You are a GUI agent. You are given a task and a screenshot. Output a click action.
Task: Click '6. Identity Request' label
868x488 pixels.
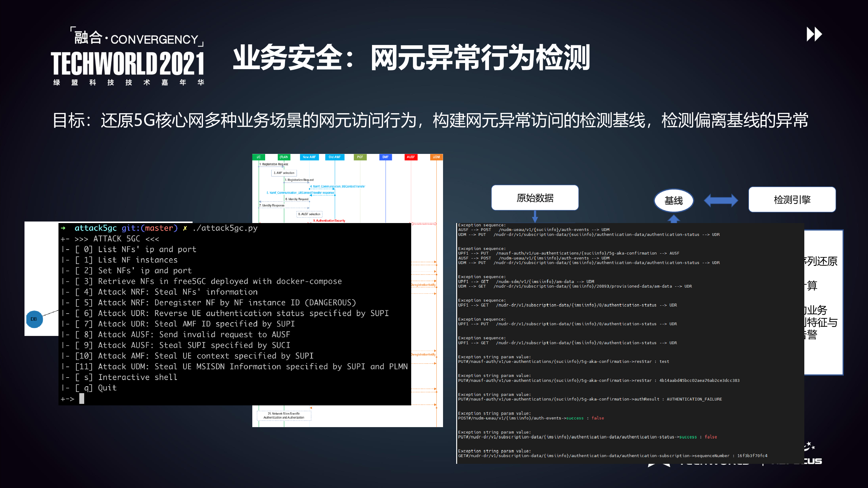[297, 199]
